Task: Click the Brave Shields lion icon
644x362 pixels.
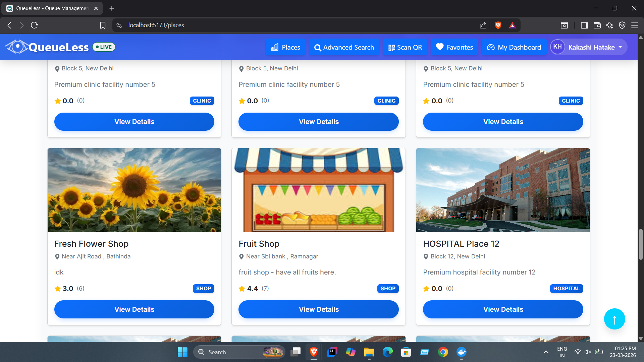Action: pos(498,25)
